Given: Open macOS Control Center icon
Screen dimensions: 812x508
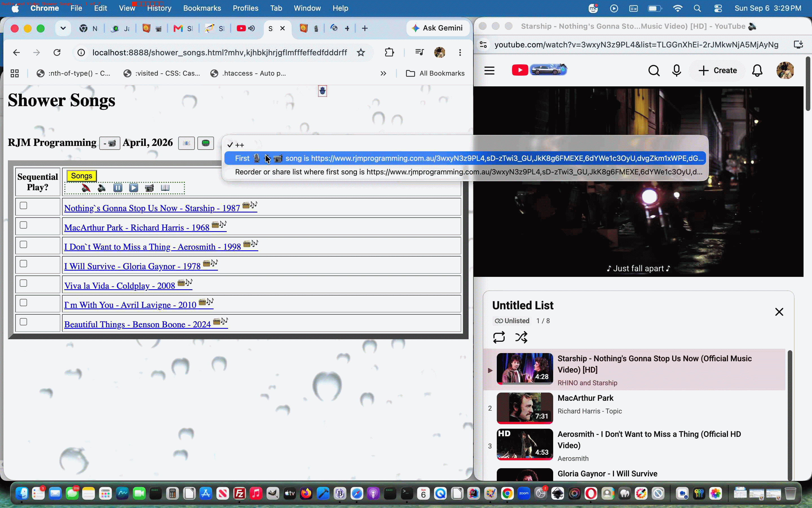Looking at the screenshot, I should pyautogui.click(x=718, y=8).
